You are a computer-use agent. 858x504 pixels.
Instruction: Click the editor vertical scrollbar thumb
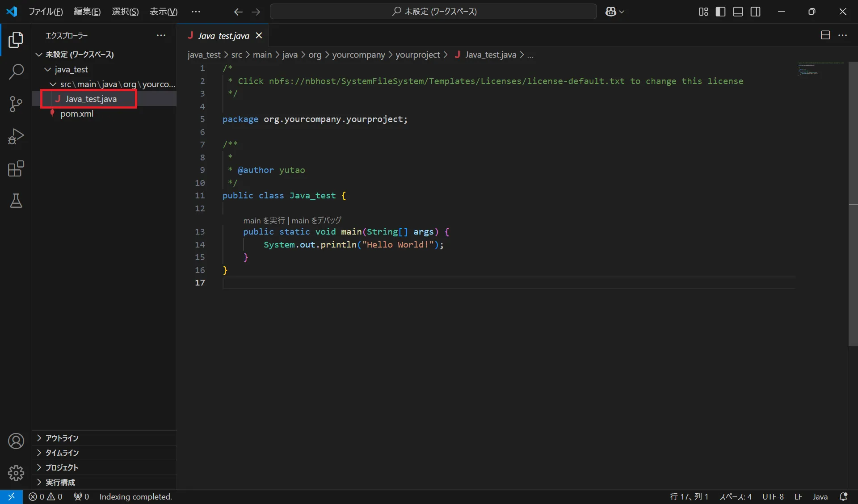point(853,203)
